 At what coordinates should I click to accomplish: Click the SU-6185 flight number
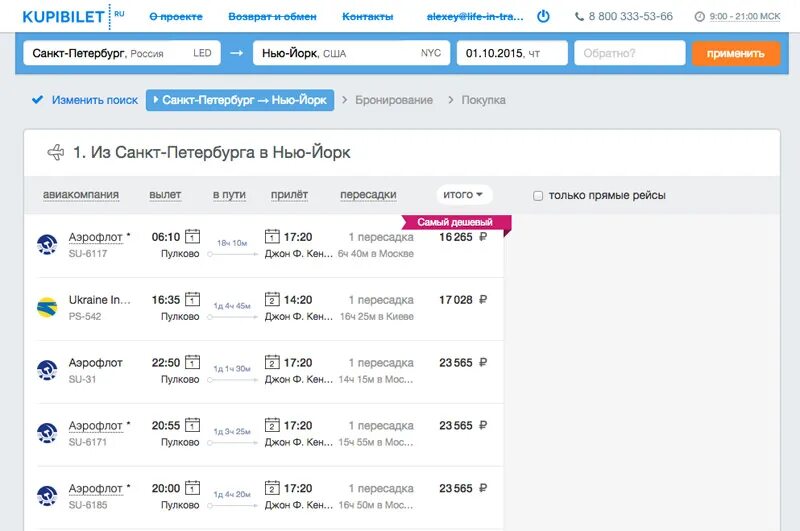(x=88, y=505)
